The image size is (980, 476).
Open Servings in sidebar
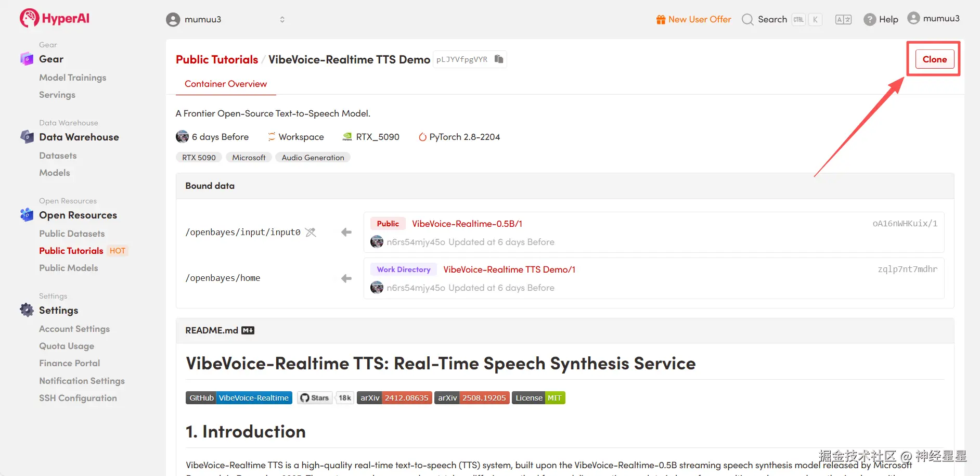coord(57,95)
